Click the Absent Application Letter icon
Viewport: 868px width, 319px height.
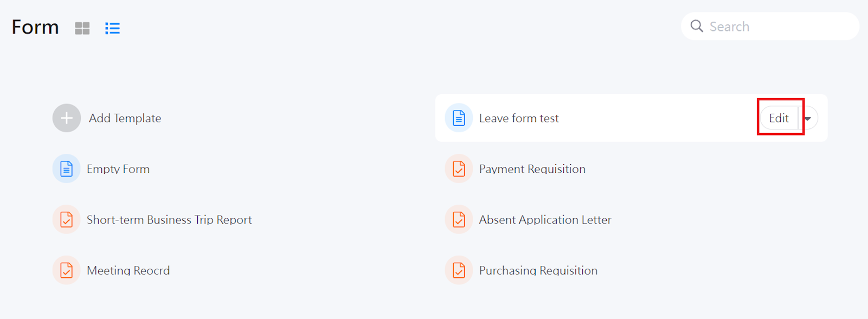(x=459, y=220)
